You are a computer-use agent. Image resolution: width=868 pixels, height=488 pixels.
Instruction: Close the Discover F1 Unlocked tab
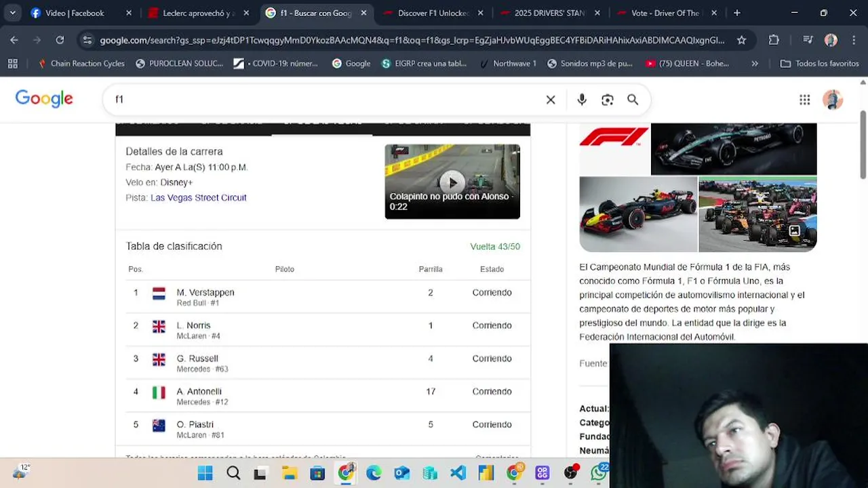click(481, 13)
